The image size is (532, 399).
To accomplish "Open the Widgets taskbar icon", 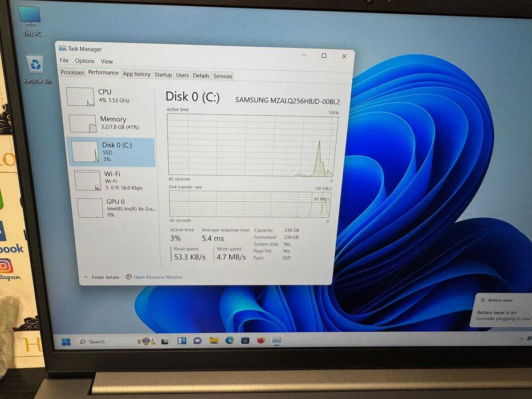I will tap(181, 340).
